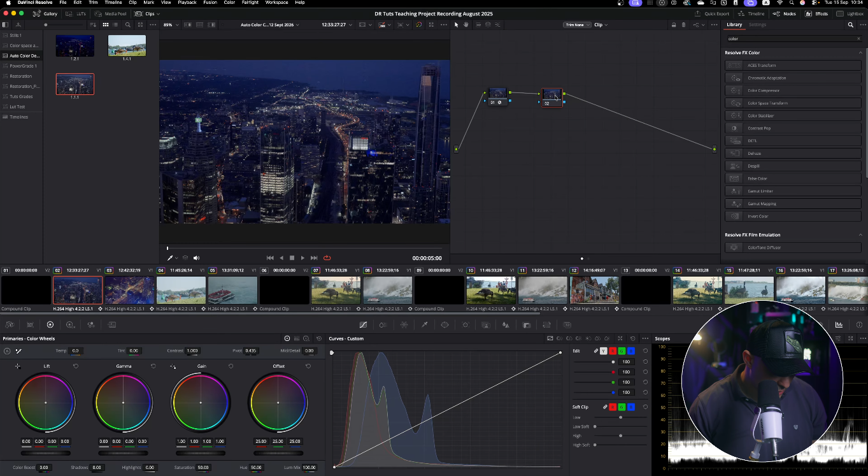Pick a black point for Lift
Screen dimensions: 868x476
[18, 366]
